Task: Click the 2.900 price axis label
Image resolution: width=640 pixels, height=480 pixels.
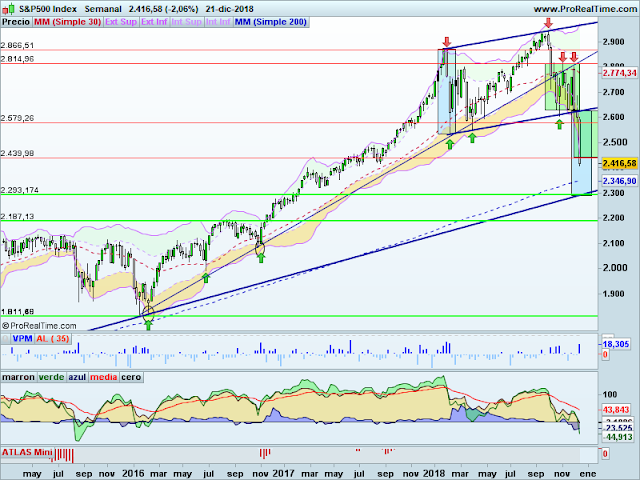Action: click(613, 42)
